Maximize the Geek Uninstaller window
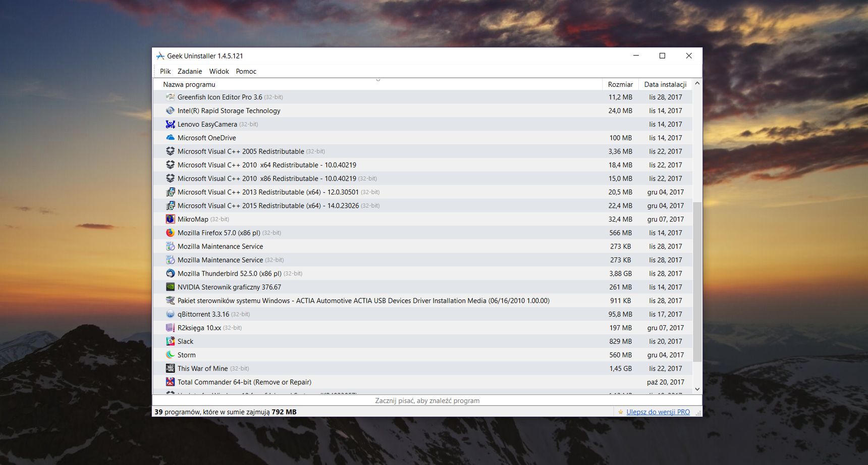This screenshot has height=465, width=868. coord(662,56)
